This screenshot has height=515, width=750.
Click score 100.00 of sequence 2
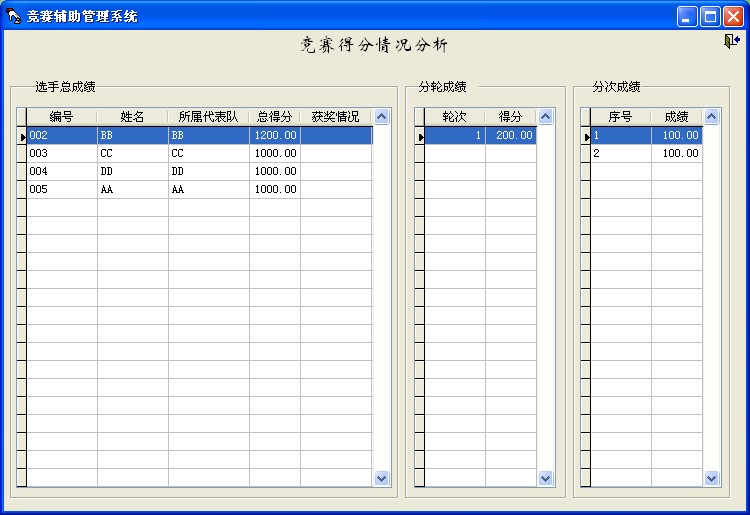(x=677, y=153)
